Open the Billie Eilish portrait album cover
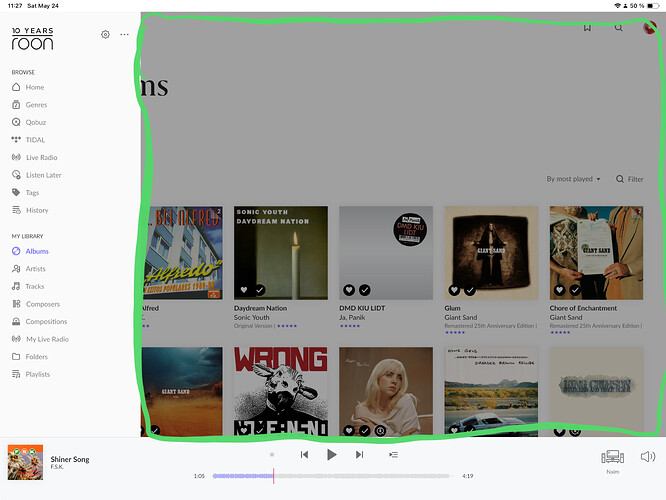Screen dimensions: 666x500 386,392
